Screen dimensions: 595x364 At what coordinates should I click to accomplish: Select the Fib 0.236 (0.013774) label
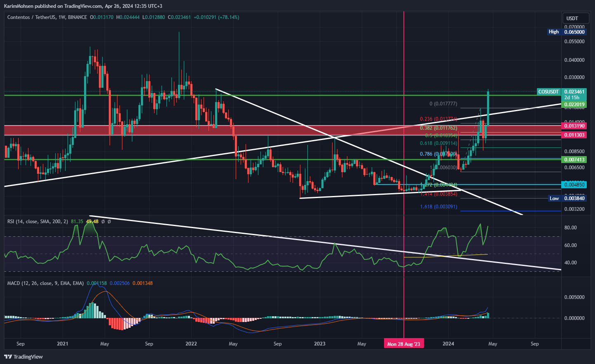pyautogui.click(x=438, y=119)
